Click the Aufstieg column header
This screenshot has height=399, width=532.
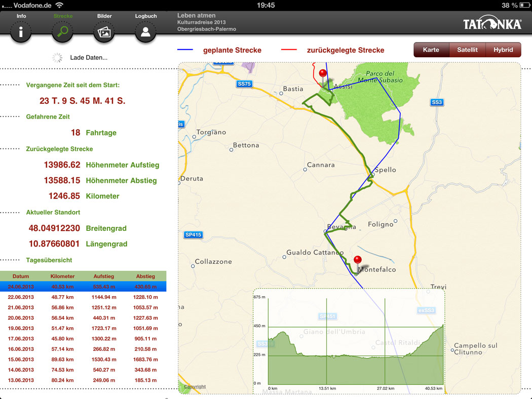tap(104, 276)
